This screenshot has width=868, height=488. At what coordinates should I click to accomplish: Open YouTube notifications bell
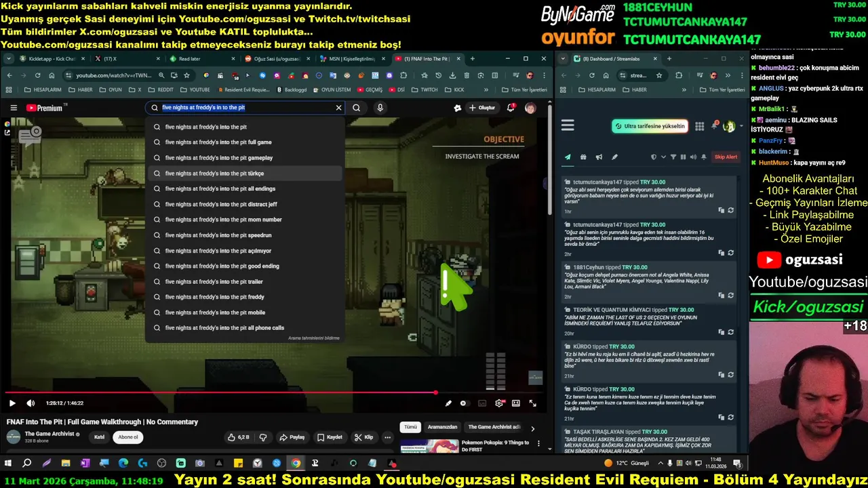511,108
